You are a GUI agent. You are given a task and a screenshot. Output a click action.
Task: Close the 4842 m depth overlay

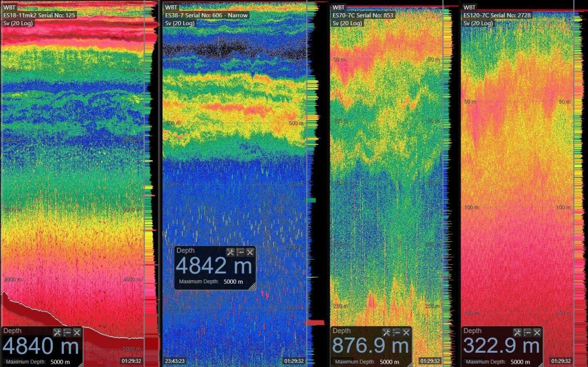click(250, 252)
